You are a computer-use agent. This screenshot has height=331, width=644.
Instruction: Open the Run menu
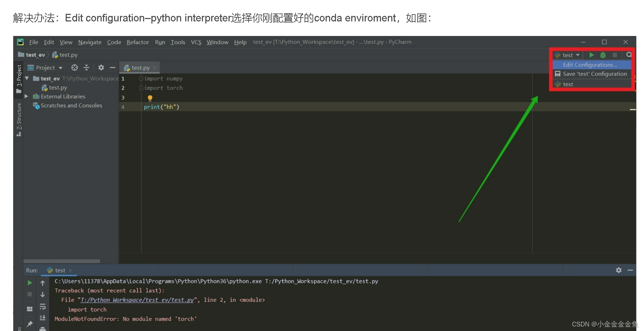pyautogui.click(x=160, y=42)
